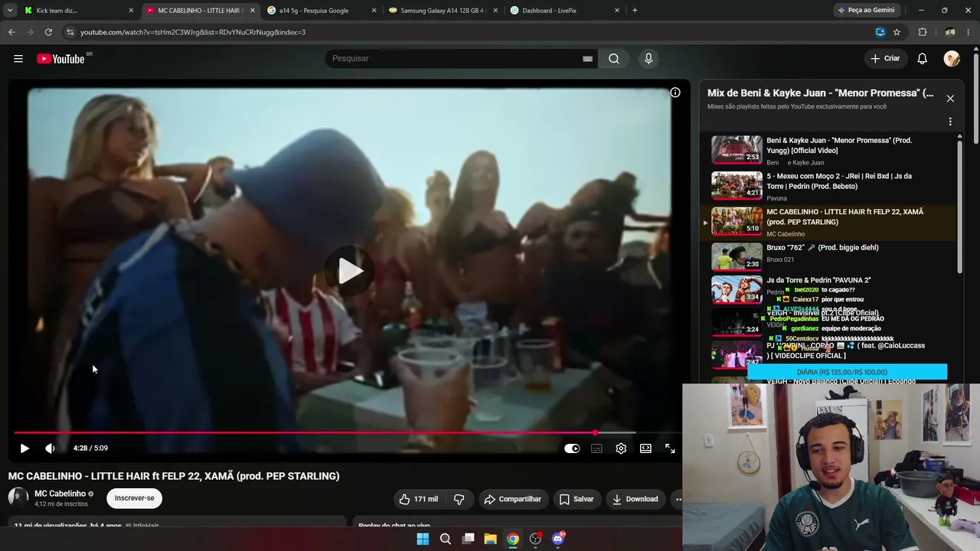
Task: Reload the current page
Action: point(48,32)
